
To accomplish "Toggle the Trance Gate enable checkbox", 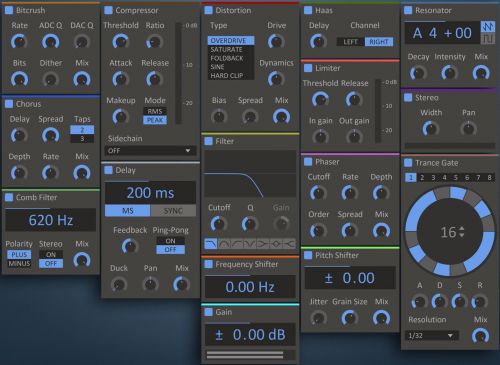I will [x=408, y=163].
